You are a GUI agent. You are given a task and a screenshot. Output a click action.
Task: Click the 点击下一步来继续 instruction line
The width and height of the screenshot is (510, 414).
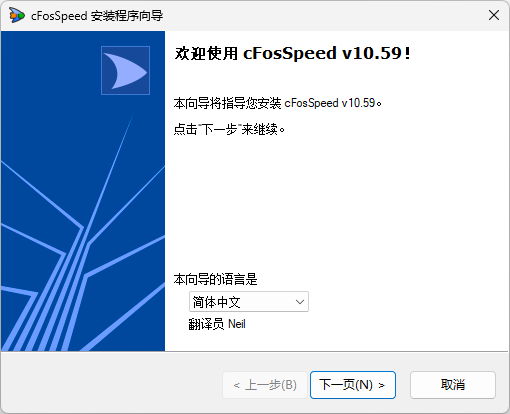229,129
